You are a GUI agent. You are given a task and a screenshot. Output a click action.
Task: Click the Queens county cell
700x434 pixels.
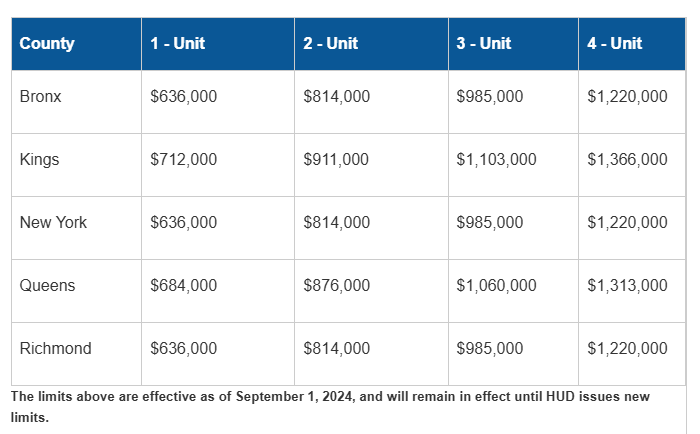click(76, 291)
